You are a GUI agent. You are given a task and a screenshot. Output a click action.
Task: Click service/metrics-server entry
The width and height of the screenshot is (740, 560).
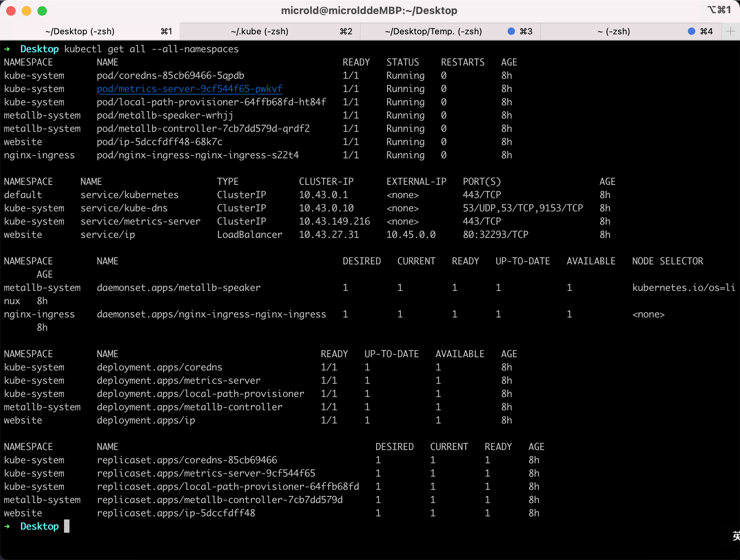point(141,222)
